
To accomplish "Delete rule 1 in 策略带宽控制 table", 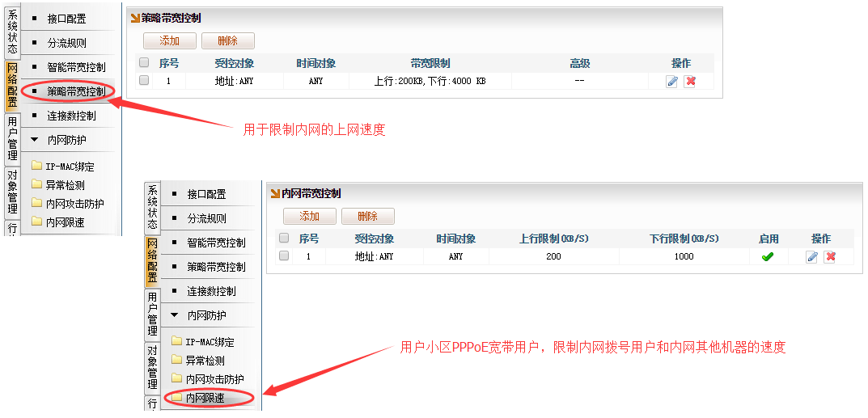I will tap(690, 82).
